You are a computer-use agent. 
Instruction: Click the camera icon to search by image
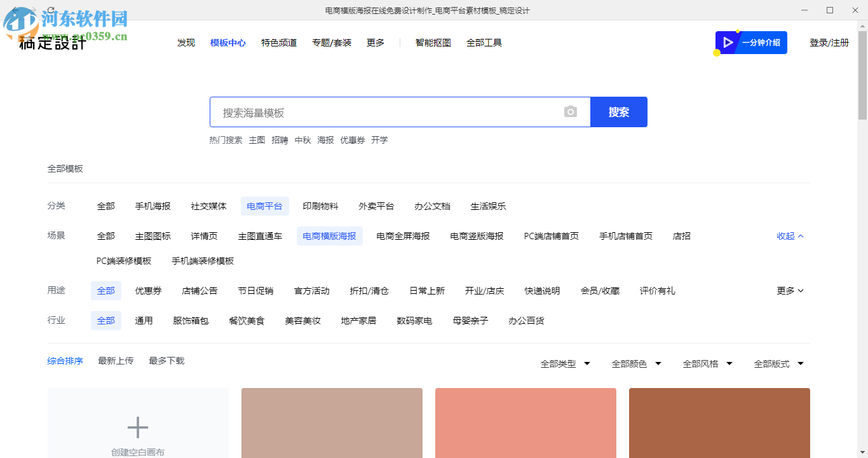coord(570,111)
